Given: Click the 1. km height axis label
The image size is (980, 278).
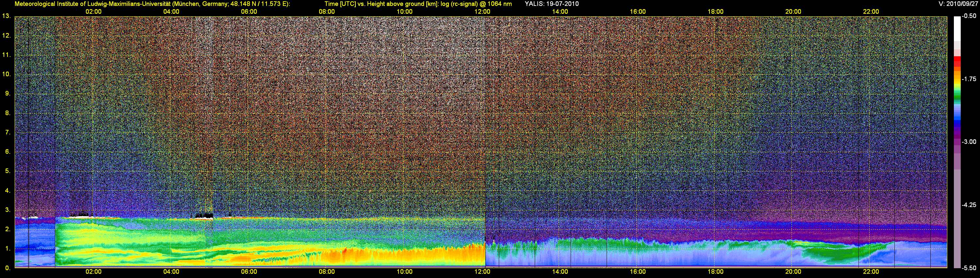Looking at the screenshot, I should pyautogui.click(x=8, y=249).
